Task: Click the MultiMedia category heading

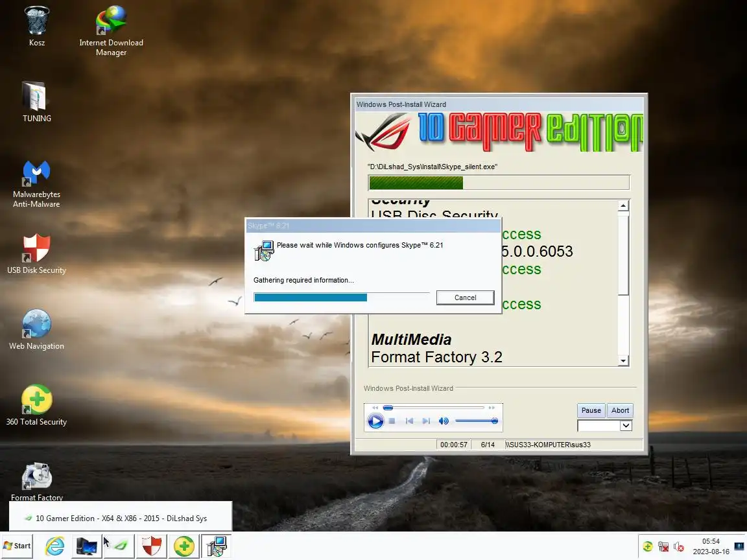Action: [x=411, y=340]
